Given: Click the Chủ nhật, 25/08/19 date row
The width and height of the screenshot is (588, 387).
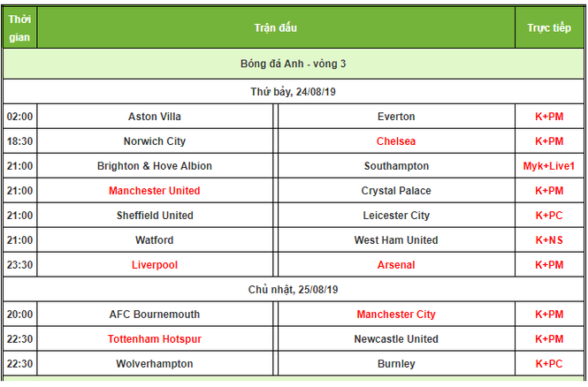Looking at the screenshot, I should click(294, 290).
